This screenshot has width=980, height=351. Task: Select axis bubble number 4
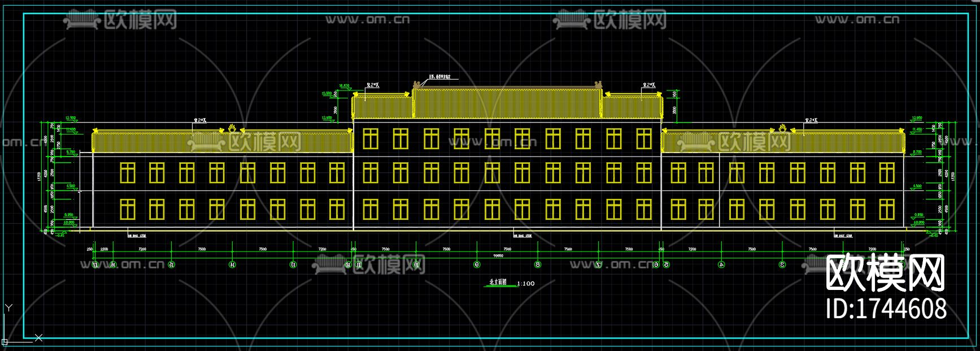(721, 264)
